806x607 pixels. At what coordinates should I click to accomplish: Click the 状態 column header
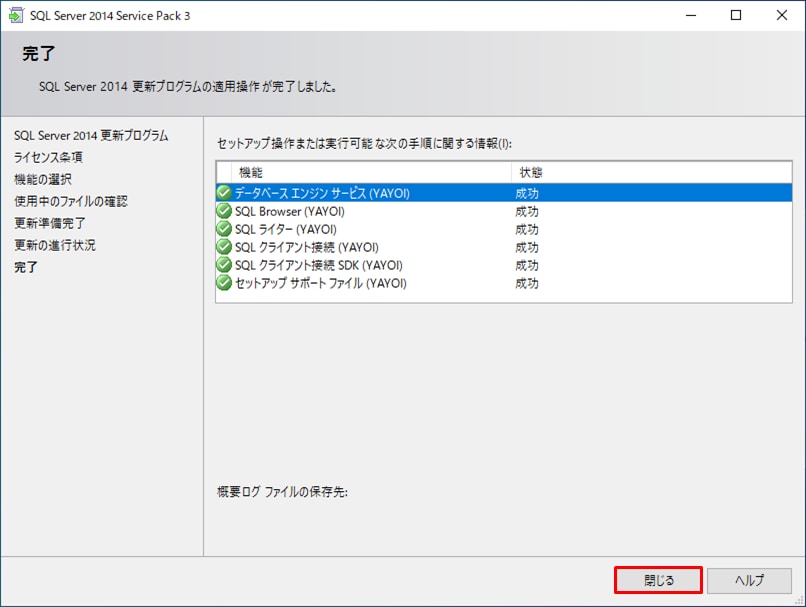tap(651, 172)
